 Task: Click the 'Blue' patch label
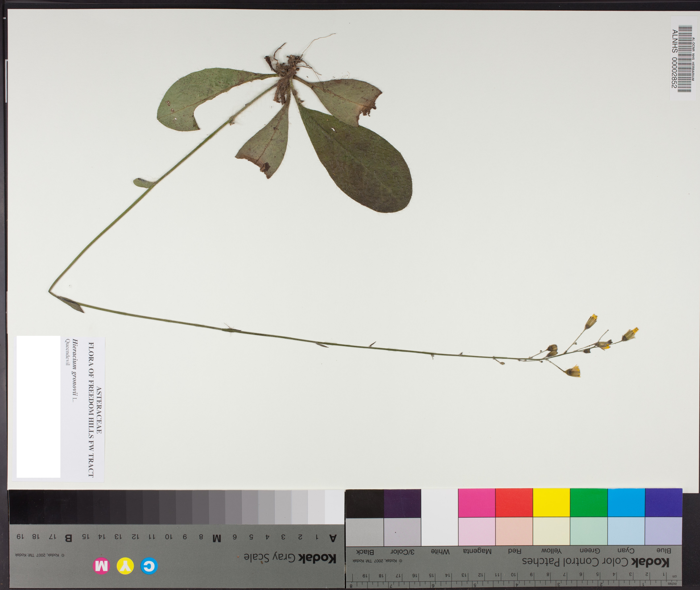pos(664,550)
